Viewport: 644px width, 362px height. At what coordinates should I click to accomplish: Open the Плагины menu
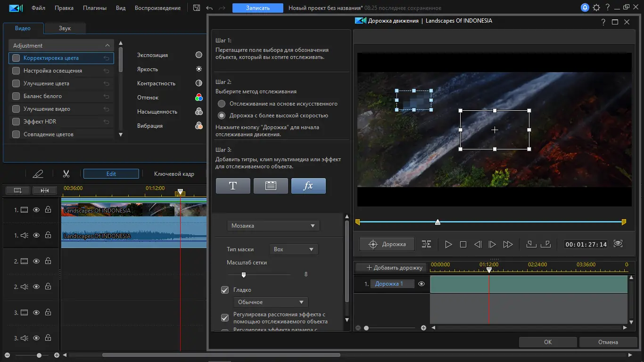click(94, 8)
